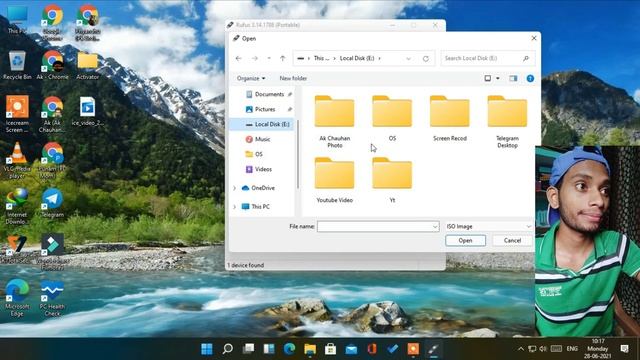Open the Windows Start menu
640x360 pixels.
point(207,349)
